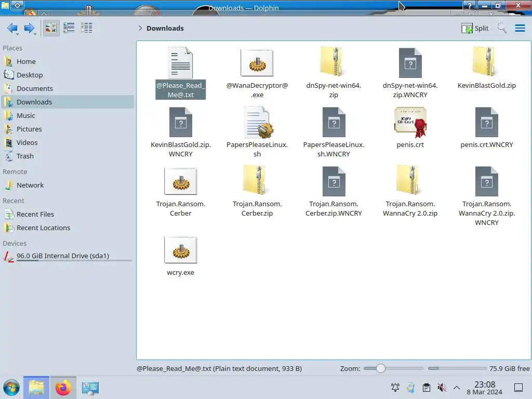Select @WanaDecryptor@.exe file icon
This screenshot has width=532, height=399.
[257, 63]
